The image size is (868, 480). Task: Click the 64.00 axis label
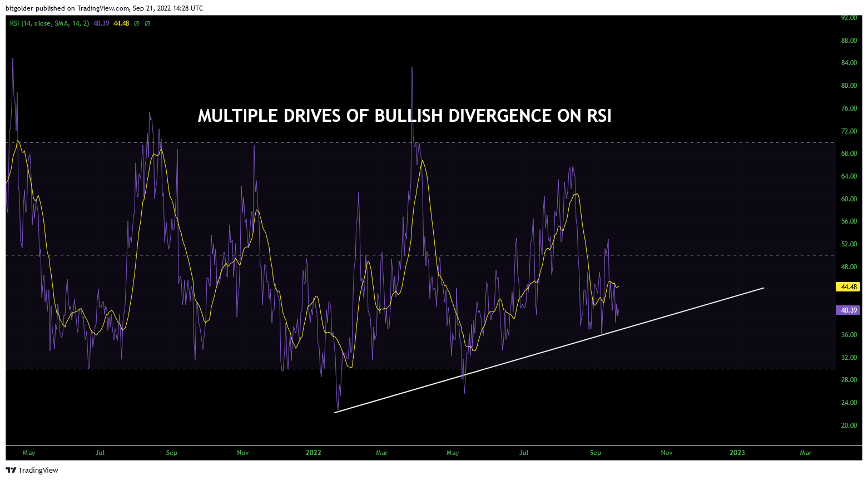(x=849, y=176)
